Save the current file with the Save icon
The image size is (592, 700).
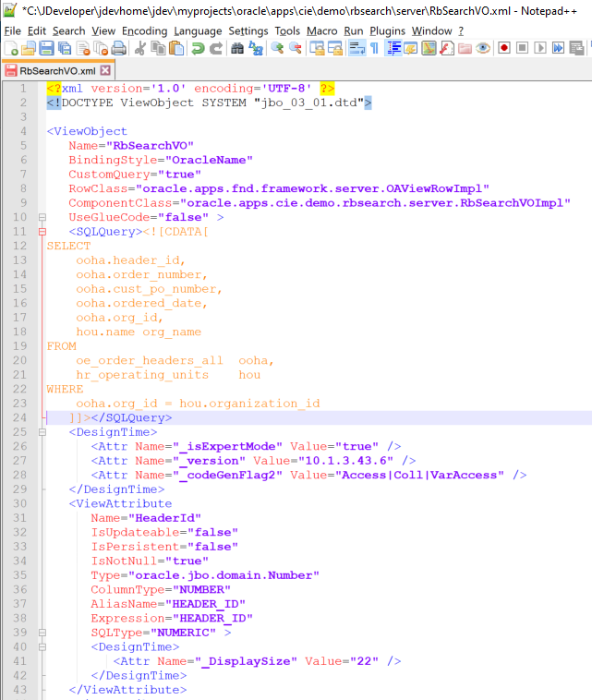point(46,48)
